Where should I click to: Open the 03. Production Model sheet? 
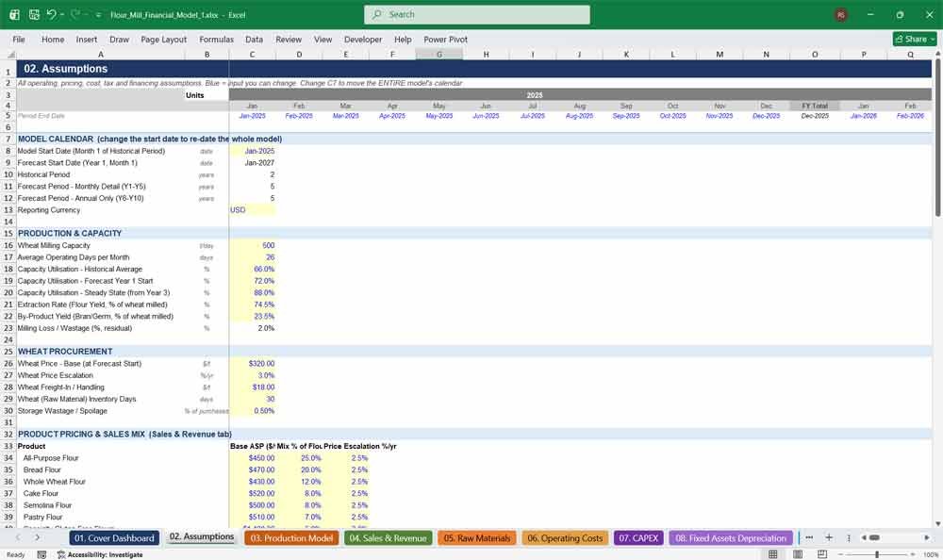pyautogui.click(x=291, y=537)
